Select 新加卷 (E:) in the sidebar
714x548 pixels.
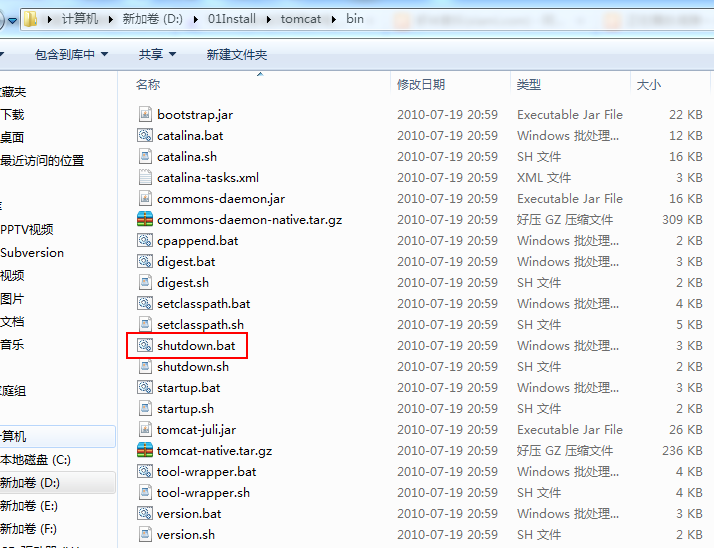tap(29, 506)
